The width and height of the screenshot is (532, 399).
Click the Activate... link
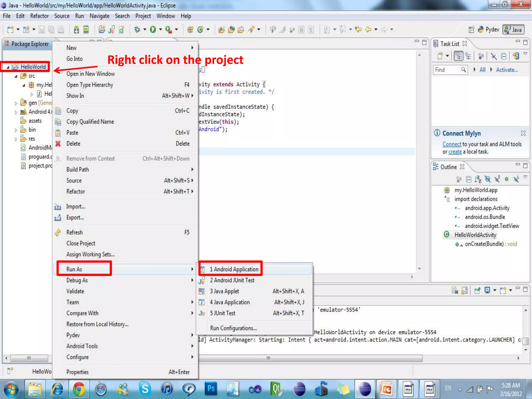(x=507, y=70)
